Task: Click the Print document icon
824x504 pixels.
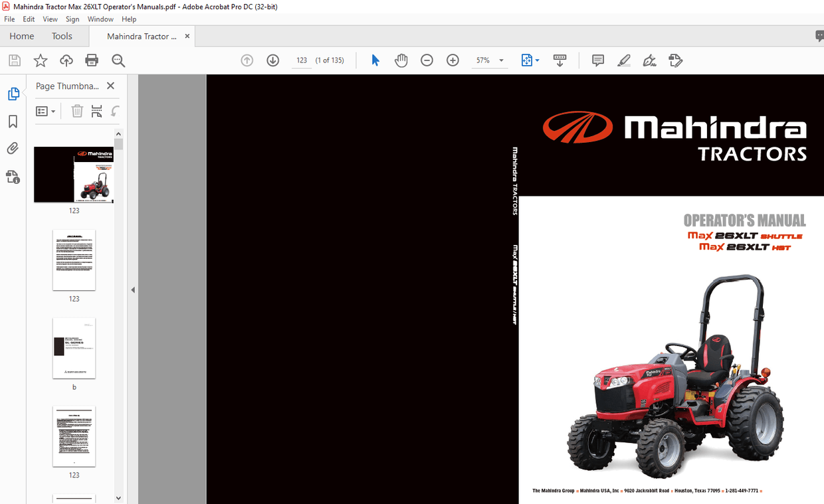Action: (x=92, y=60)
